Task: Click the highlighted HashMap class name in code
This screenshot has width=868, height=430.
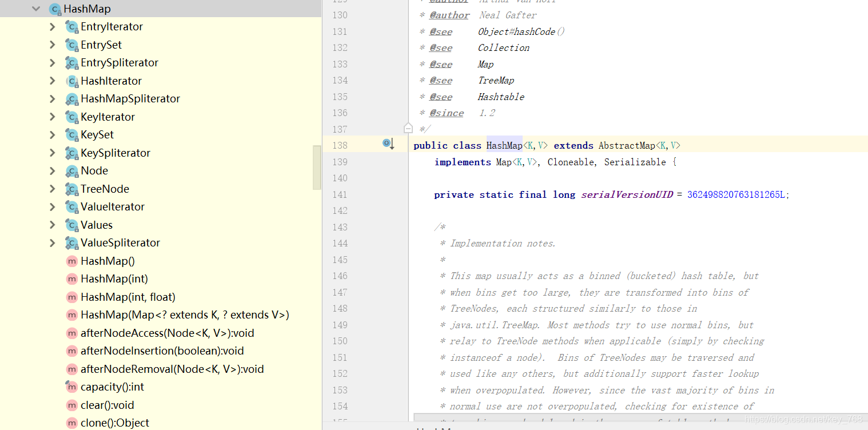Action: point(504,145)
